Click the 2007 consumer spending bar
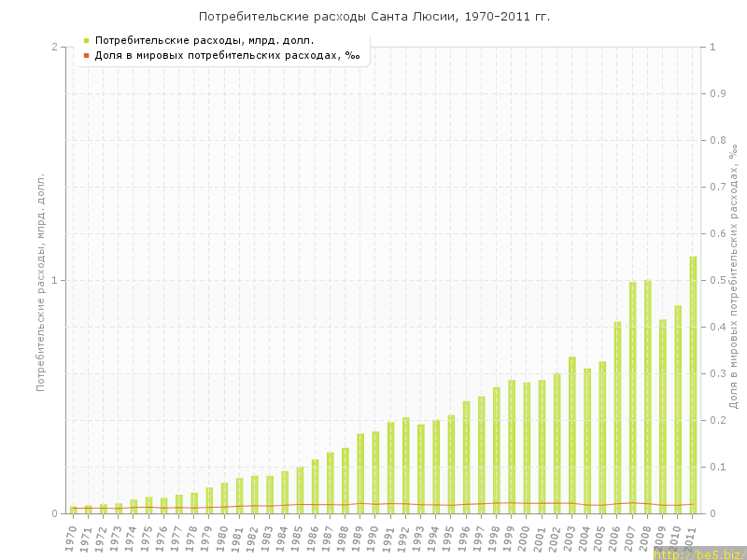 pyautogui.click(x=632, y=398)
